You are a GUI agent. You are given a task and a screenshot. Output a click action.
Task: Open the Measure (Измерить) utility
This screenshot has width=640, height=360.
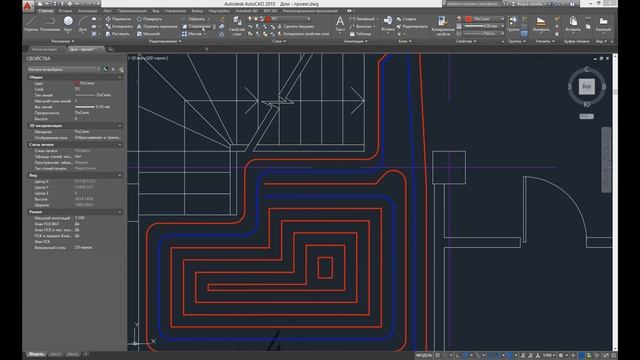(x=541, y=24)
